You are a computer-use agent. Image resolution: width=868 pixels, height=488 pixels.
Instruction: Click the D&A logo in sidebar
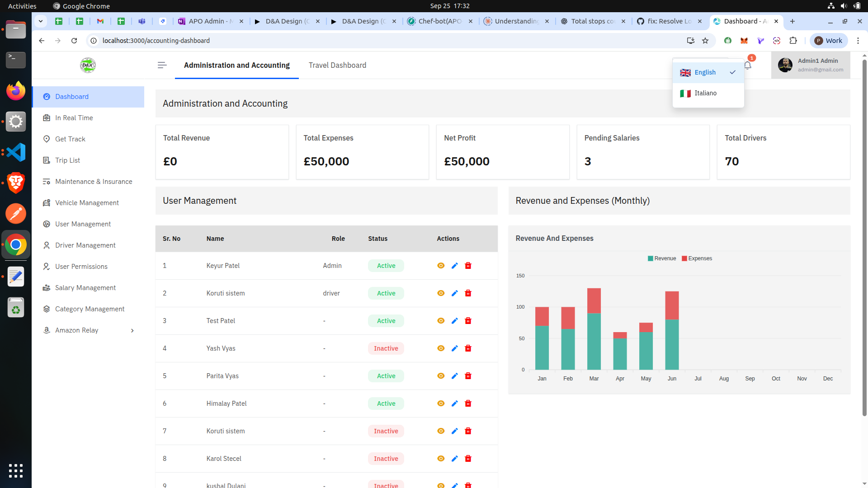(88, 65)
